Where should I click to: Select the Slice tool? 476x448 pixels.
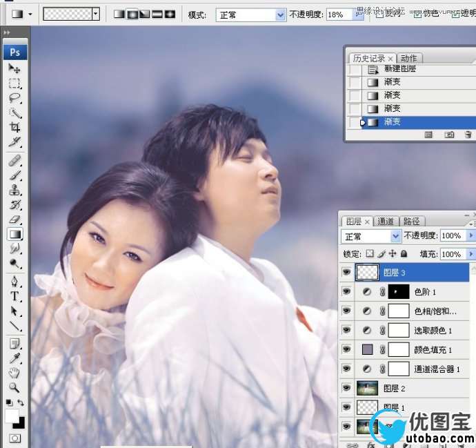(14, 142)
